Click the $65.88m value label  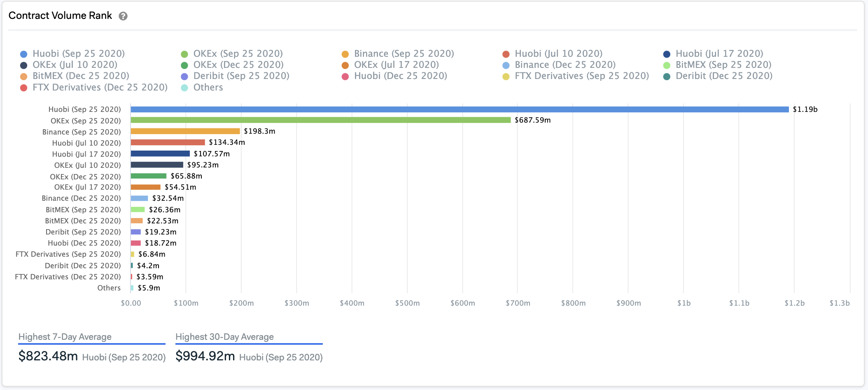pyautogui.click(x=186, y=176)
